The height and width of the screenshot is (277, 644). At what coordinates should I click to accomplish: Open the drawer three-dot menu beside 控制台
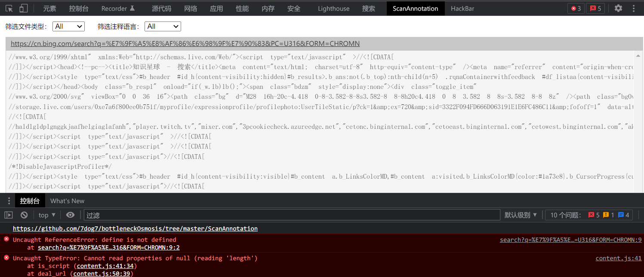pos(9,201)
